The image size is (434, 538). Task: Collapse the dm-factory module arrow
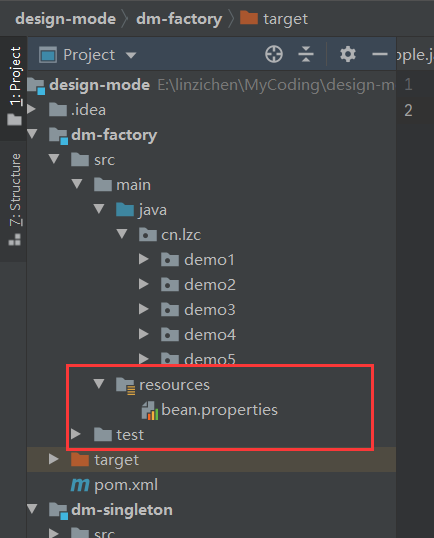(x=32, y=133)
